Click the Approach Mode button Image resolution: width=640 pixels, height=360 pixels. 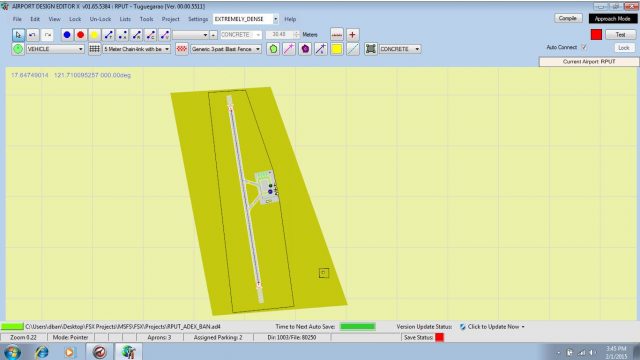click(613, 19)
